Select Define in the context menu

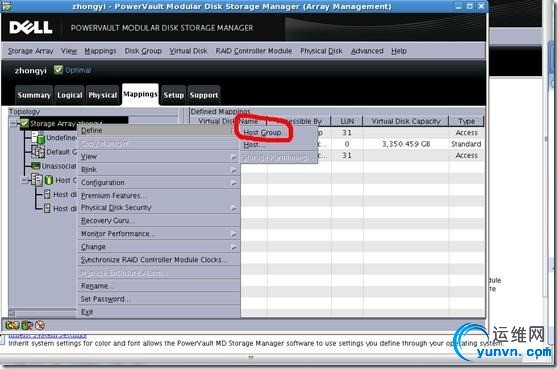(x=159, y=130)
